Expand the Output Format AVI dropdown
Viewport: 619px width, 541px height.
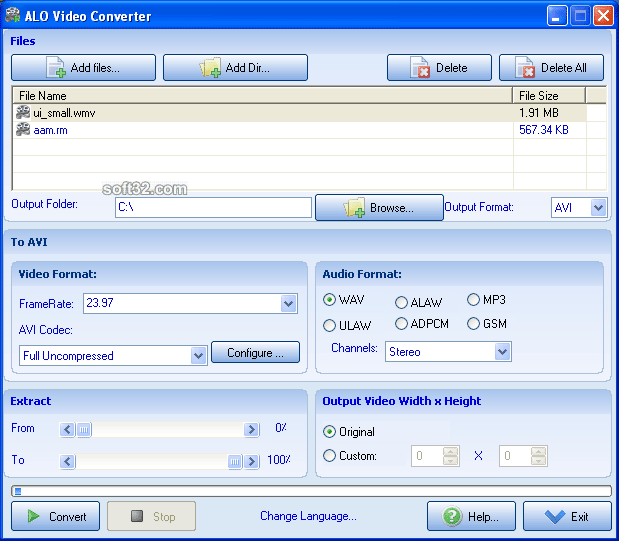tap(598, 207)
